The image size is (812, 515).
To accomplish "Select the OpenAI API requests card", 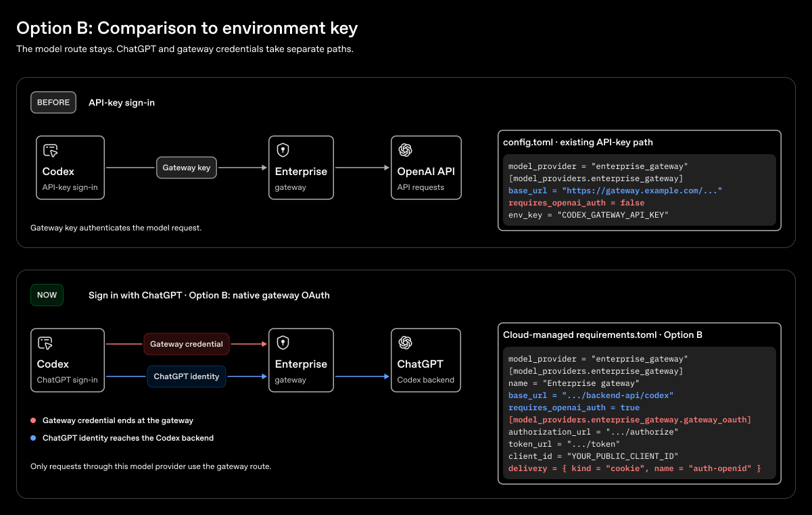I will pos(426,168).
